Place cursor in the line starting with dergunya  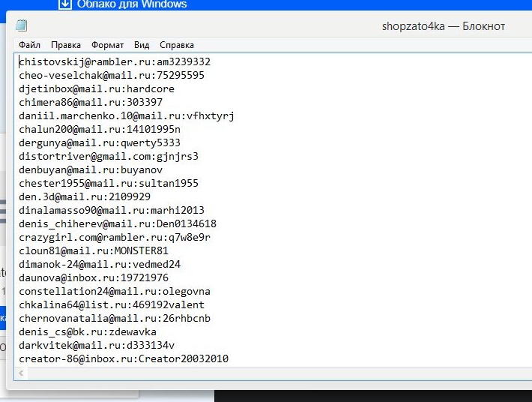point(100,143)
